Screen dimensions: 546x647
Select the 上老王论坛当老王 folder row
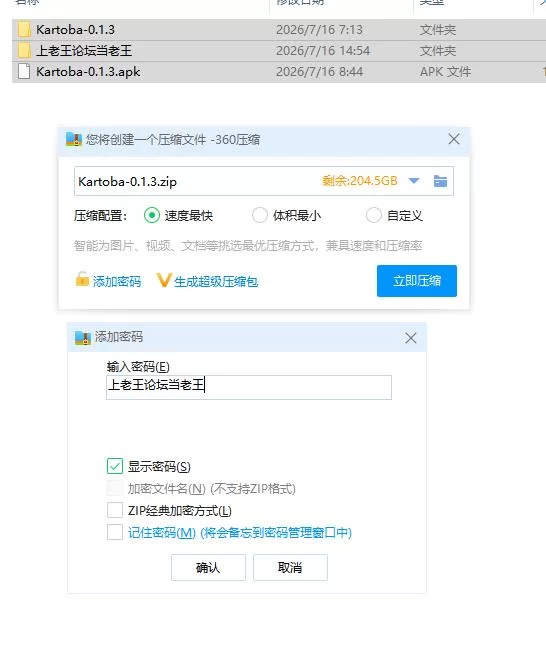[x=279, y=51]
